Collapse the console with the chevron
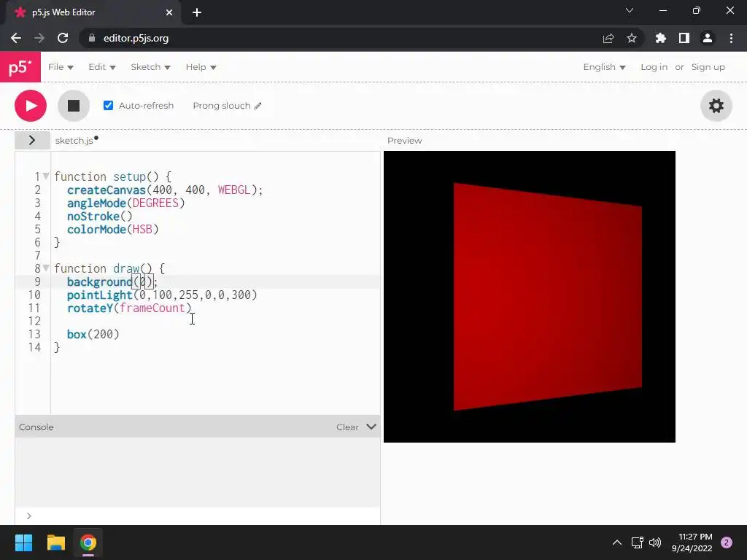Viewport: 747px width, 560px height. [371, 427]
